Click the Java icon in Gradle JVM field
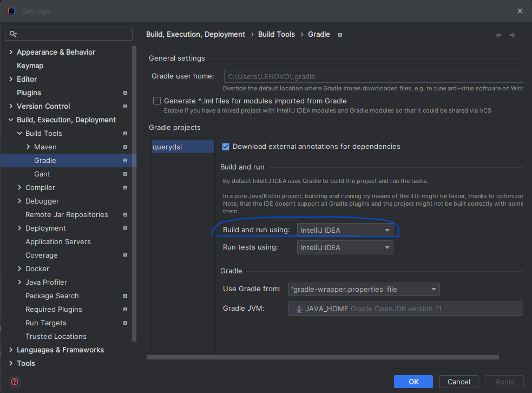 tap(299, 309)
